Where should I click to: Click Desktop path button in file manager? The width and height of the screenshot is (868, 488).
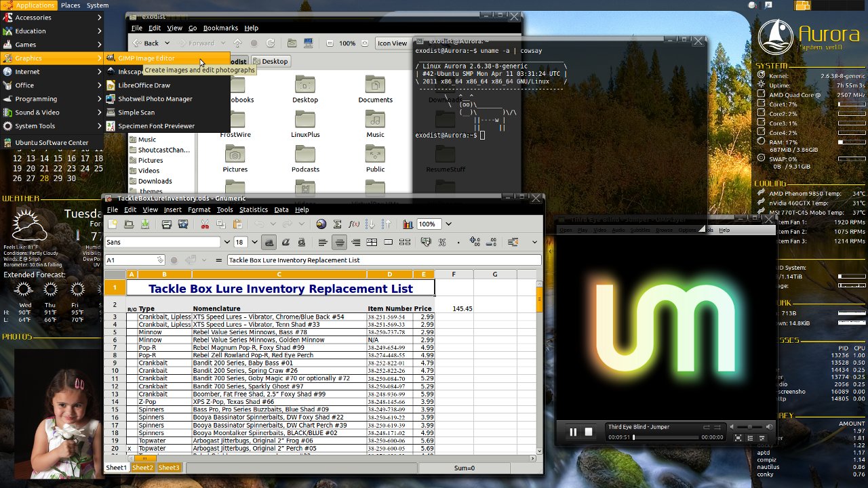point(270,61)
